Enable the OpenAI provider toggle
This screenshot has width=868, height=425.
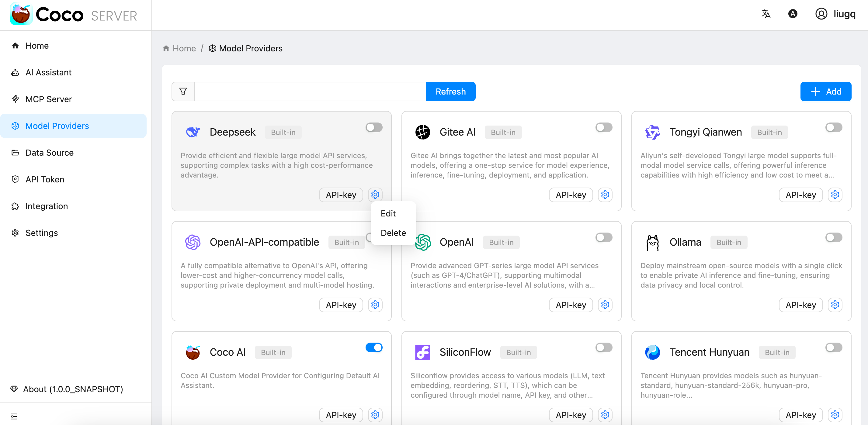tap(603, 237)
